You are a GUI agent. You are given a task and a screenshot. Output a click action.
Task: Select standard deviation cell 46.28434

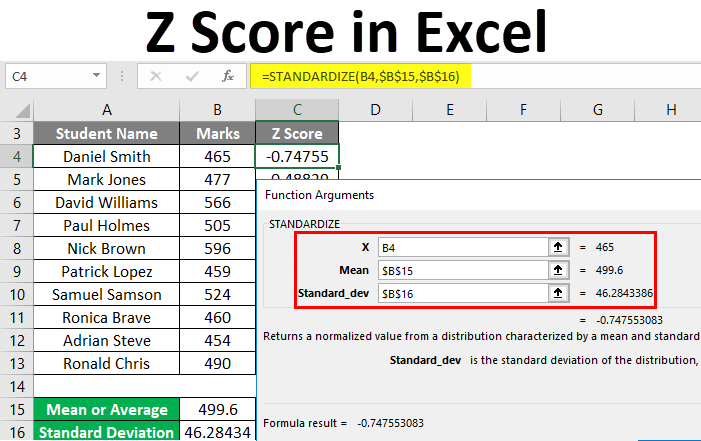pos(217,432)
